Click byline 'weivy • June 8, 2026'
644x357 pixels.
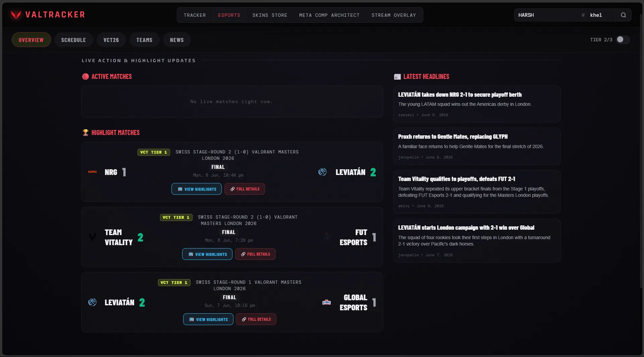421,206
